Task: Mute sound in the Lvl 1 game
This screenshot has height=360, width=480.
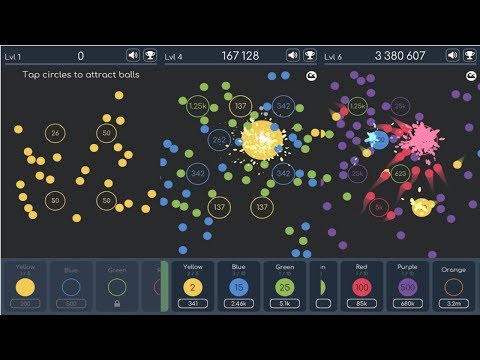Action: 133,55
